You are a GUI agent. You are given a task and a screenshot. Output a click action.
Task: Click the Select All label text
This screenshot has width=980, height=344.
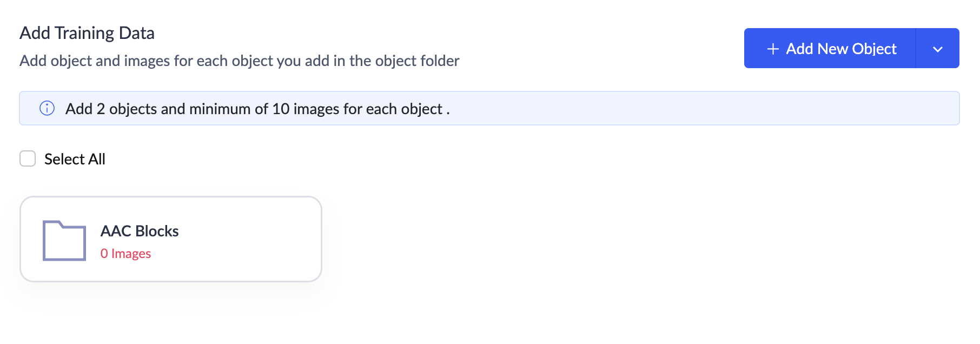tap(75, 159)
